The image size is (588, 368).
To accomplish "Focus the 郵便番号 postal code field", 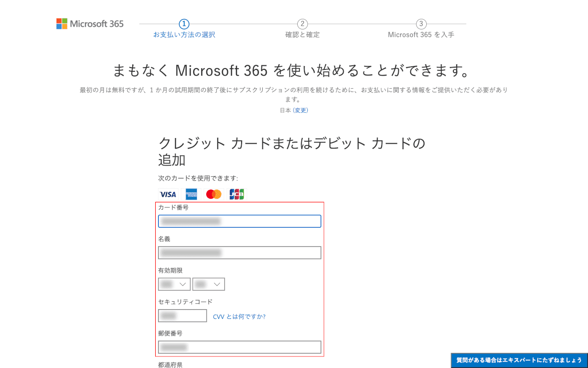I will [240, 347].
